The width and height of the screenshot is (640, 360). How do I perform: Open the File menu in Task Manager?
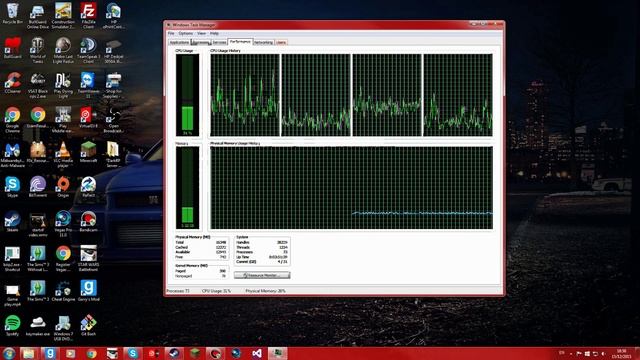pyautogui.click(x=171, y=33)
